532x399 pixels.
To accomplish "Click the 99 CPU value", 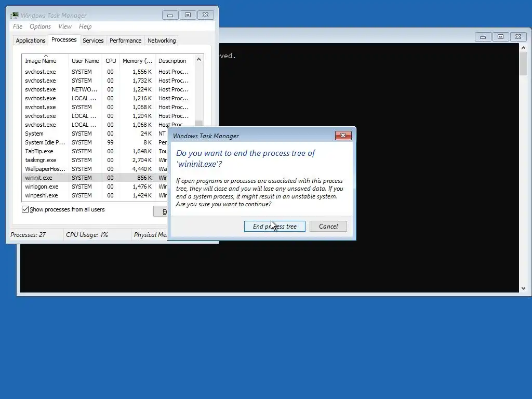I will (x=110, y=142).
